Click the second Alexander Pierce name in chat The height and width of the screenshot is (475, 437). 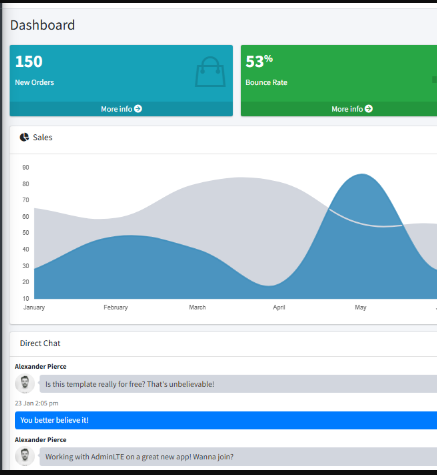click(x=40, y=440)
